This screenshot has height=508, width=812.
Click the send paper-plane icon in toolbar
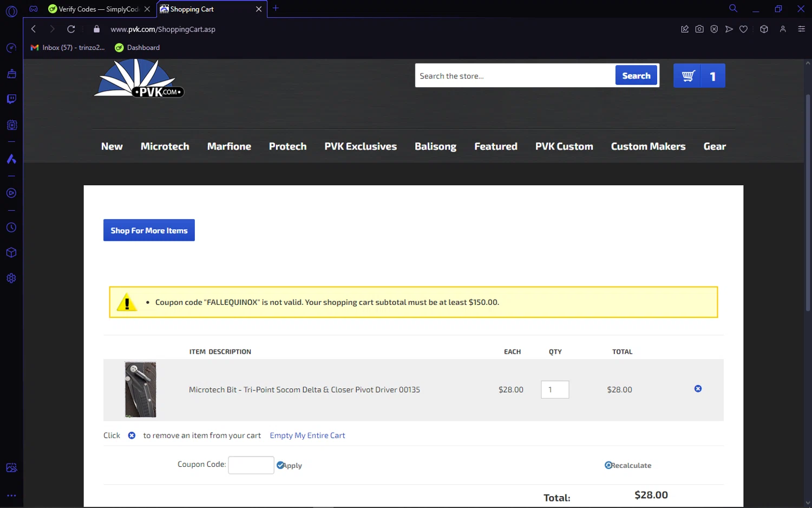[729, 29]
